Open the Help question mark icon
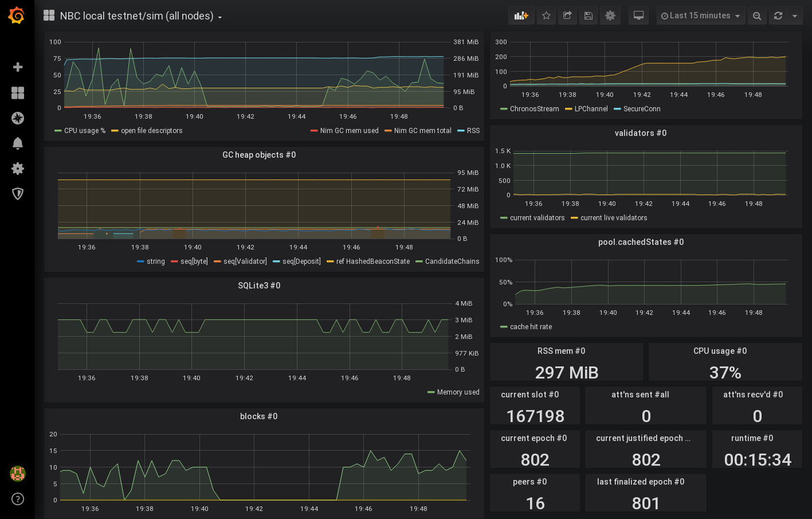 18,499
